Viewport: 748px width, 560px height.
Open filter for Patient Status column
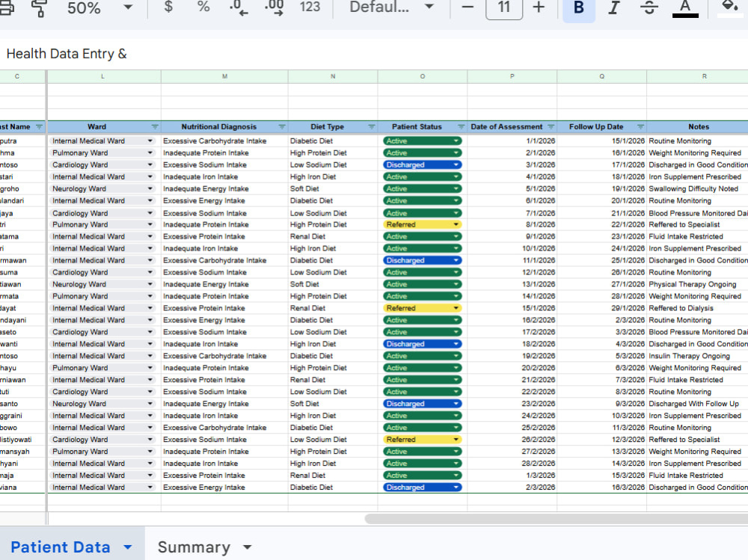(x=462, y=127)
